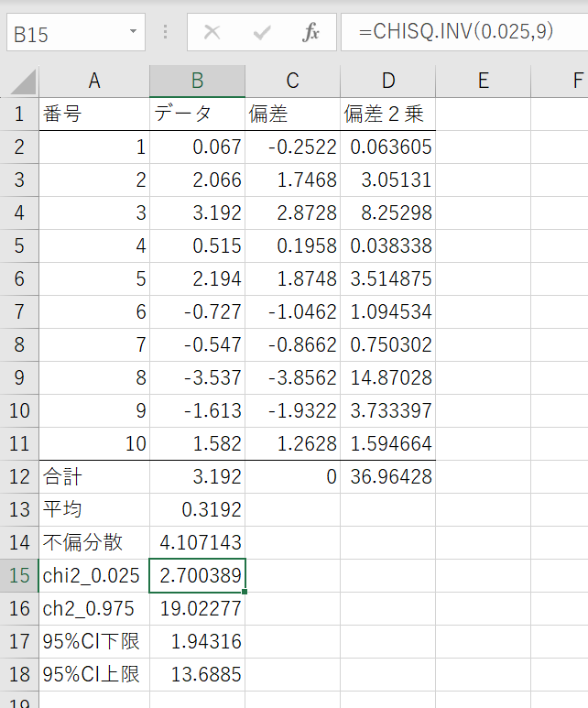Select column A header
This screenshot has width=588, height=708.
94,82
